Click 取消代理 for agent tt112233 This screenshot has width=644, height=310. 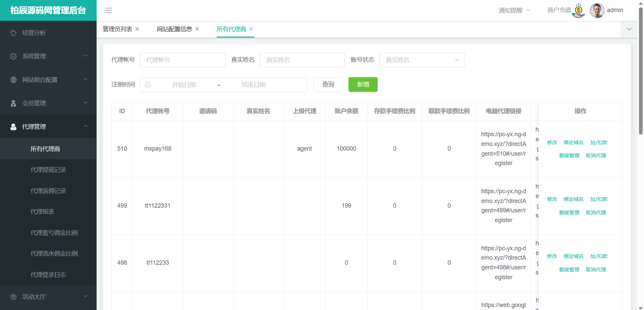coord(596,270)
